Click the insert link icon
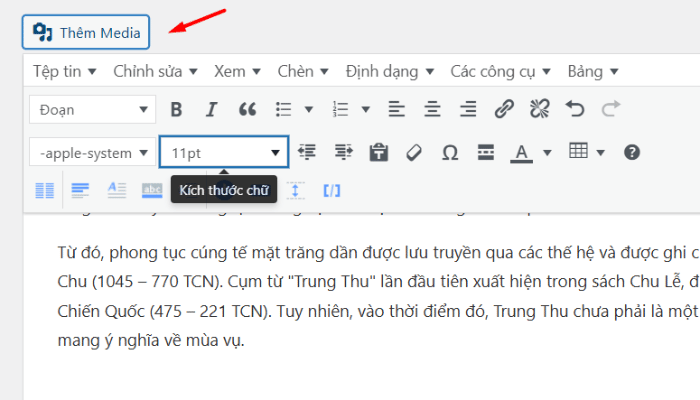 click(x=505, y=109)
